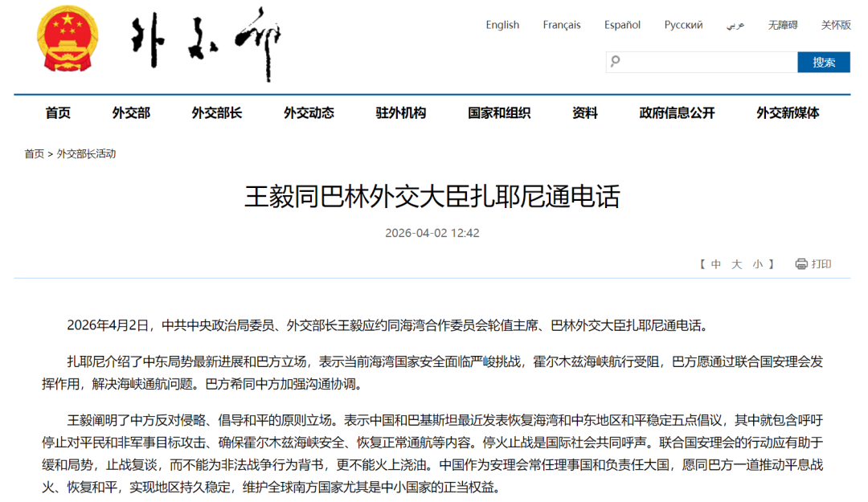Open the 无障碍 accessibility mode

pos(782,25)
